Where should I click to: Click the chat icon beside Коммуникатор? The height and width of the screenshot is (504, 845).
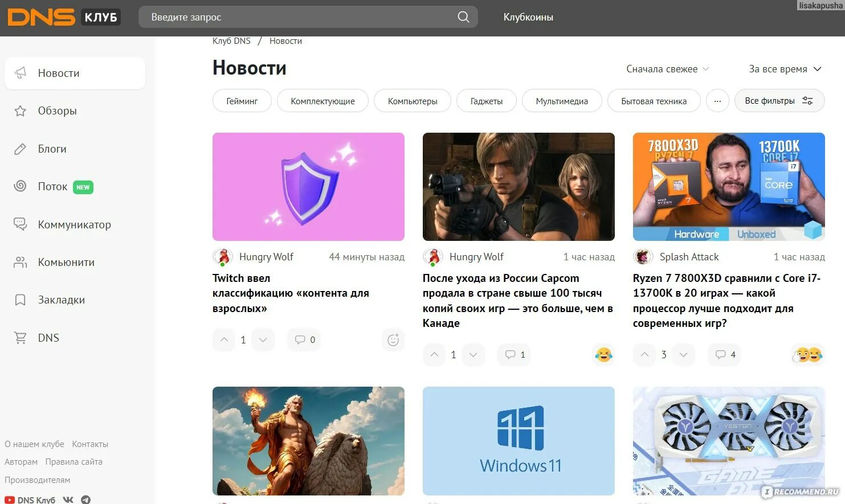pyautogui.click(x=21, y=224)
